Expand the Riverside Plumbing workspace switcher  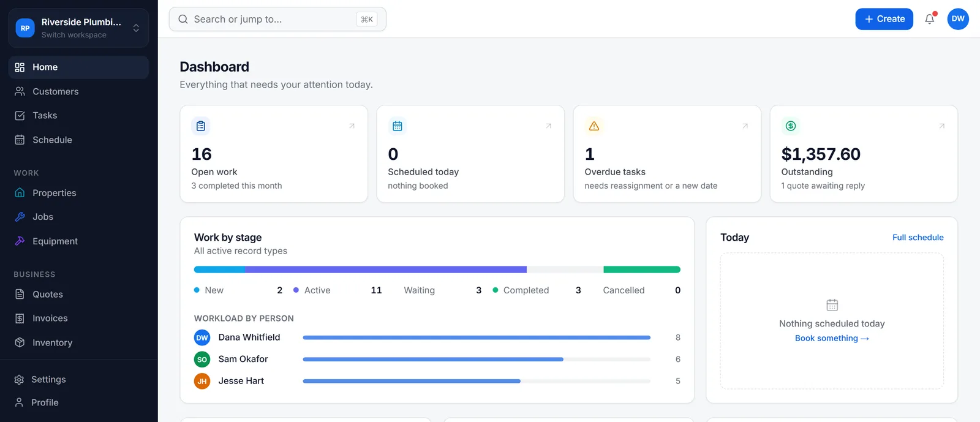(x=78, y=28)
